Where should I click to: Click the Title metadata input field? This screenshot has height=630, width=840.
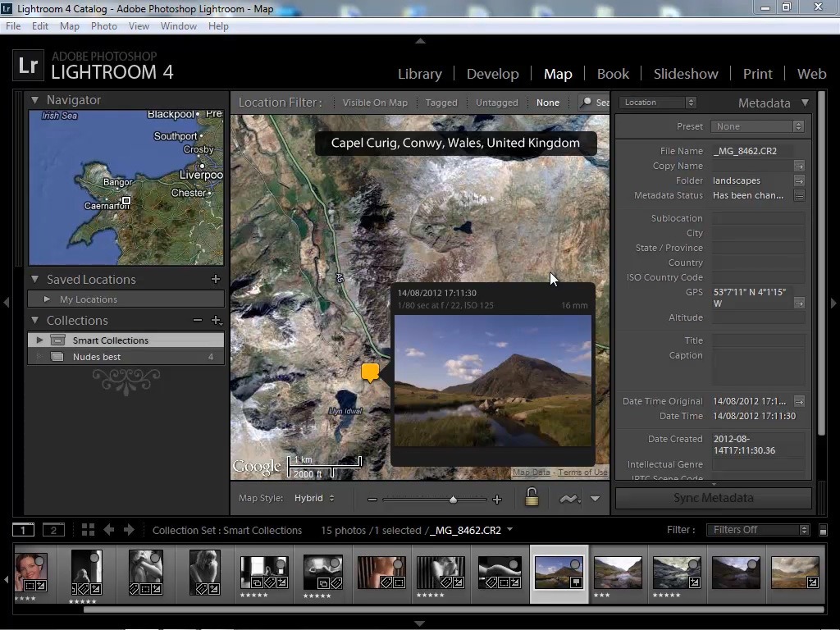coord(758,340)
